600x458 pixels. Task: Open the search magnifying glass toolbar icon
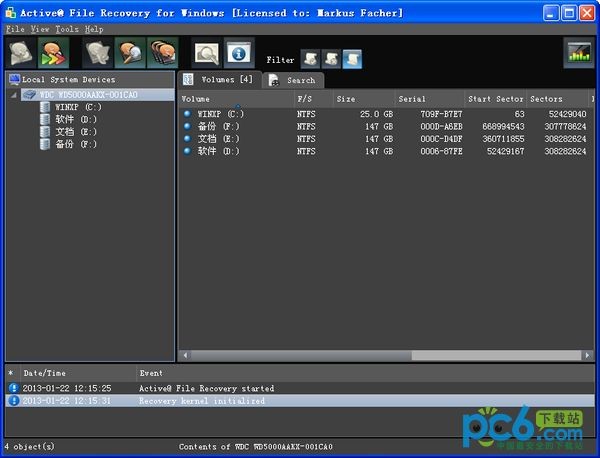[207, 53]
